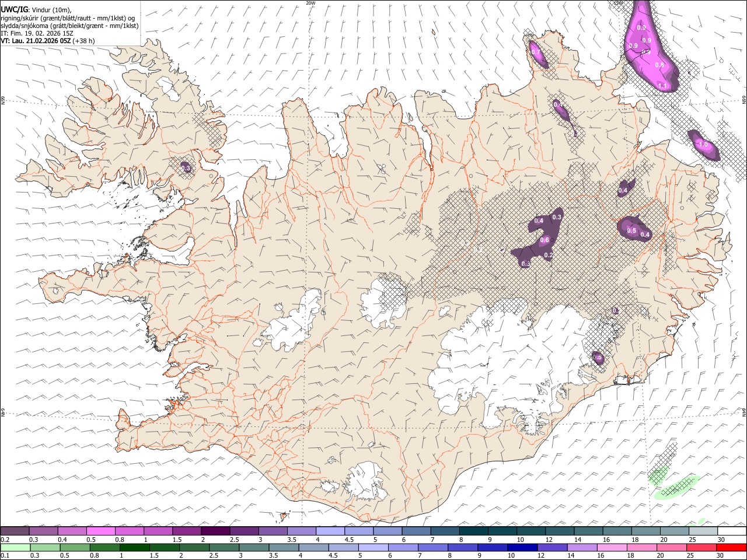Click the 1.0 snowfall value offshore east

[x=703, y=144]
